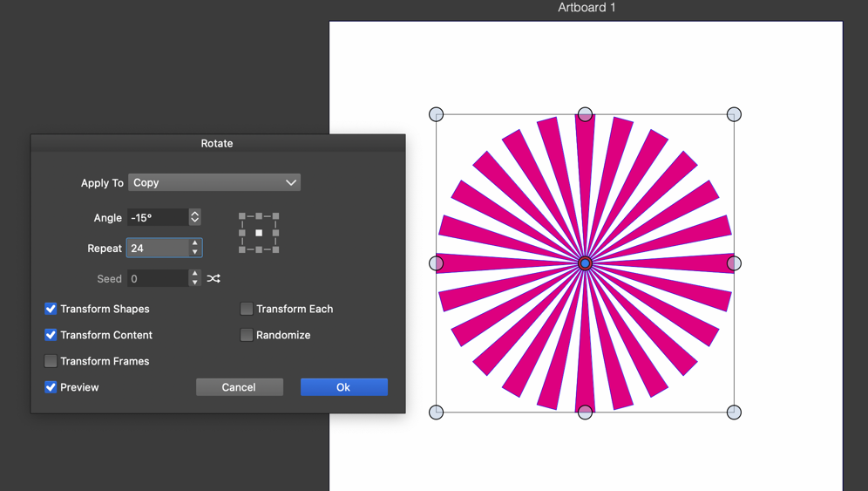This screenshot has height=491, width=868.
Task: Click the Angle value stepper arrows
Action: pyautogui.click(x=195, y=217)
